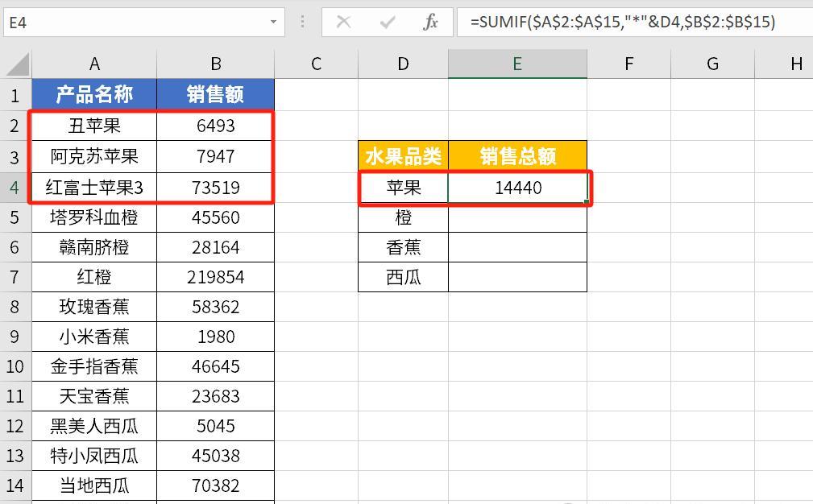Select row 1 header

[15, 95]
